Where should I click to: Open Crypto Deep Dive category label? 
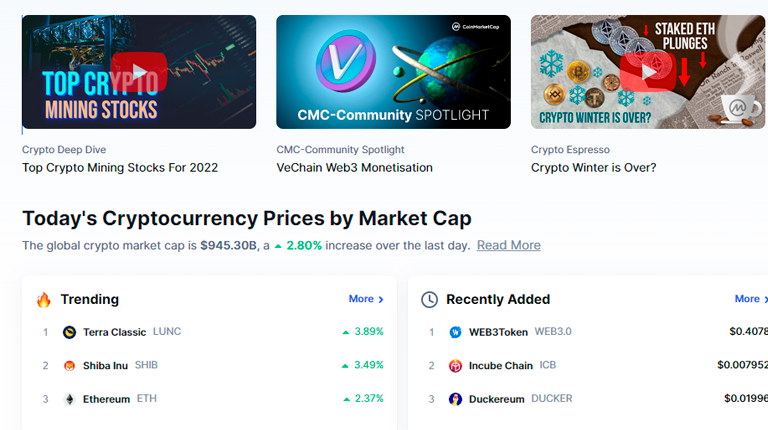tap(64, 149)
